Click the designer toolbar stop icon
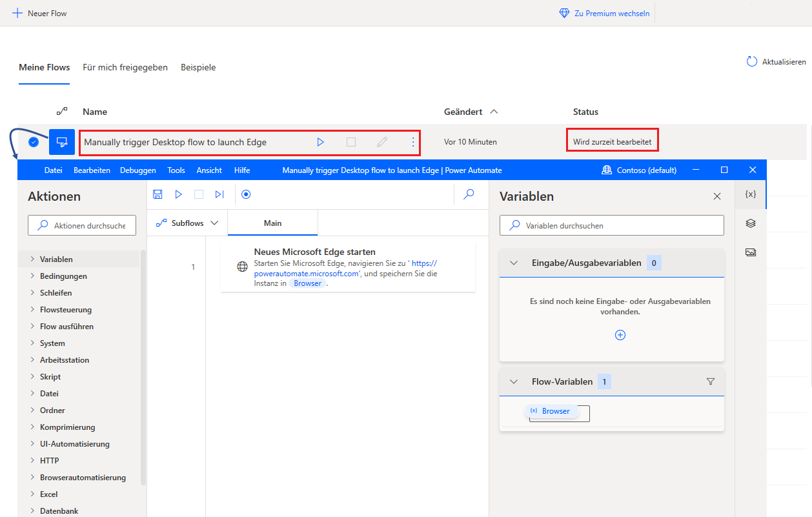The width and height of the screenshot is (812, 517). click(199, 194)
